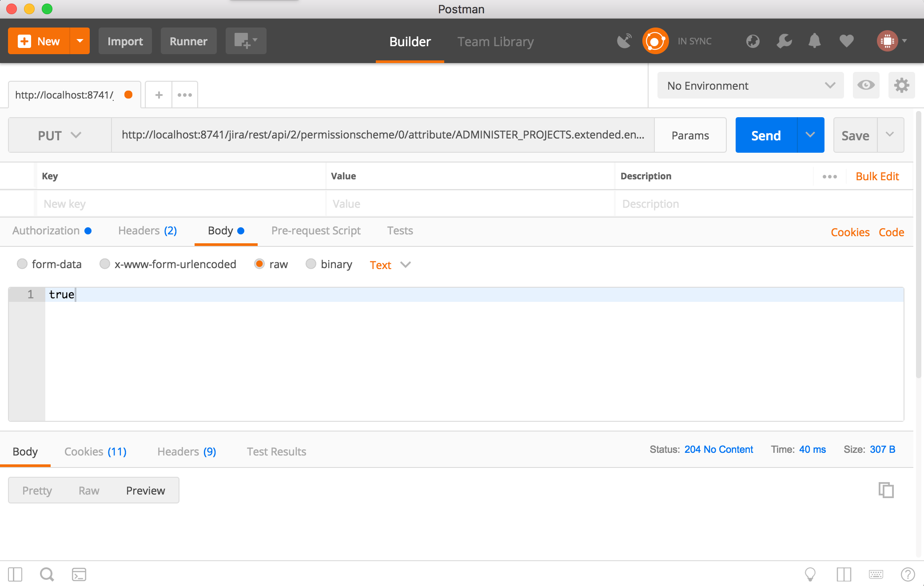Copy the response body to clipboard
924x586 pixels.
[x=886, y=490]
